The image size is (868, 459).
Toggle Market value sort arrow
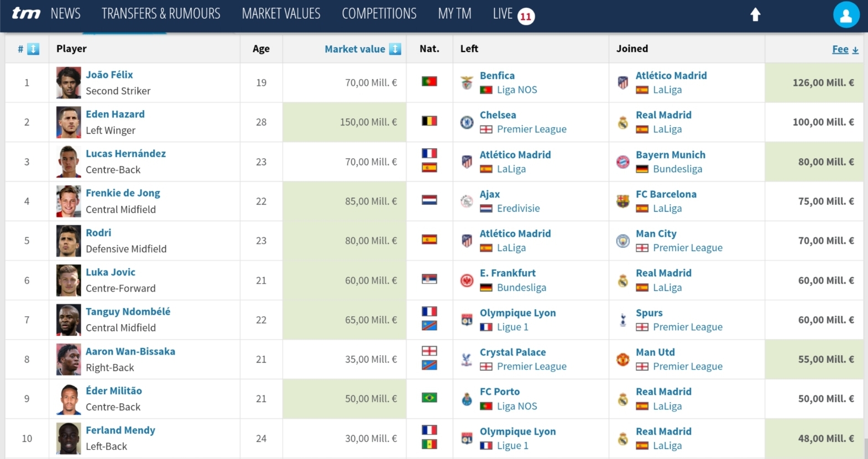395,49
